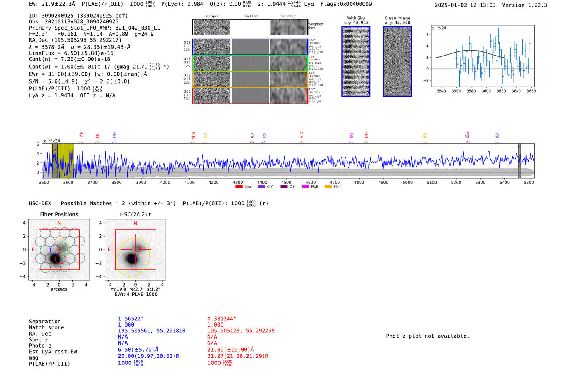Screen dimensions: 576x392
Task: Click the orange HeII legend swatch
Action: (x=328, y=187)
